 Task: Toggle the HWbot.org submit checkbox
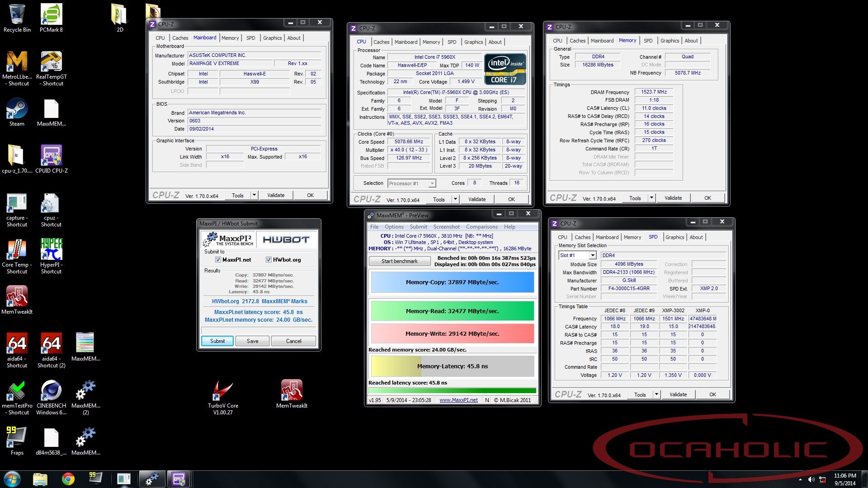[x=269, y=259]
